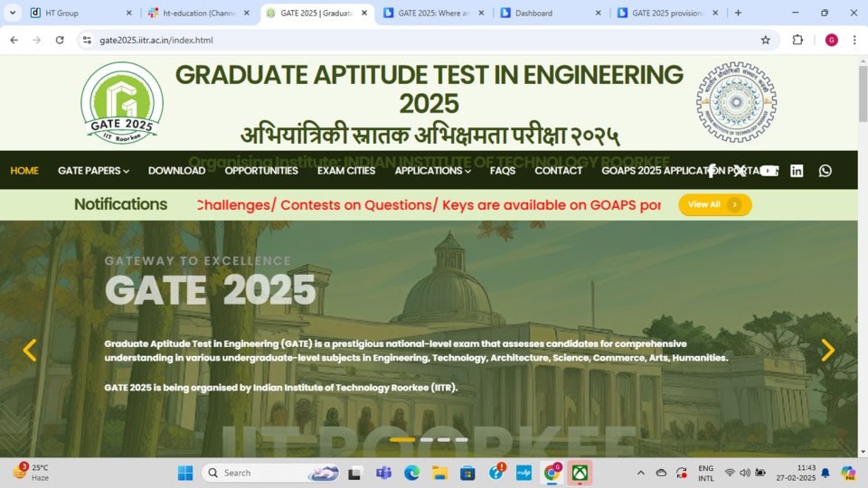The height and width of the screenshot is (488, 868).
Task: Open Chrome extensions puzzle icon
Action: coord(797,40)
